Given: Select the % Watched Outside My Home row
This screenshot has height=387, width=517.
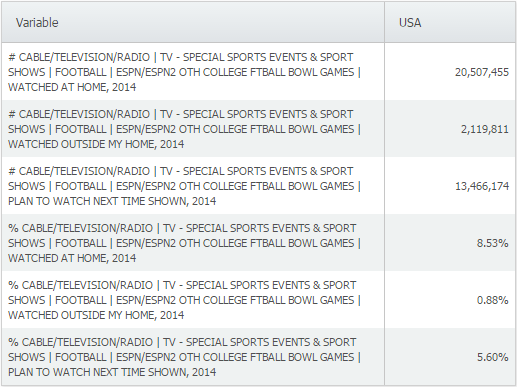Looking at the screenshot, I should click(x=258, y=300).
